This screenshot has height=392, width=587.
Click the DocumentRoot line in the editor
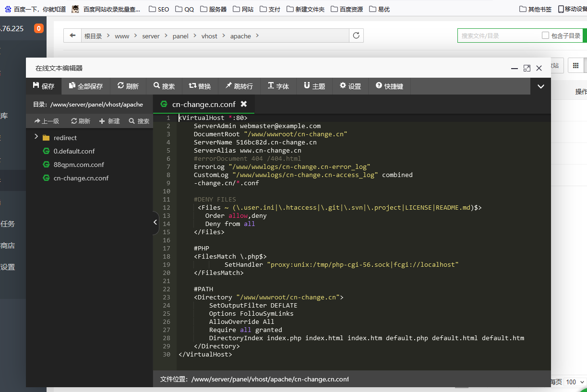(271, 134)
